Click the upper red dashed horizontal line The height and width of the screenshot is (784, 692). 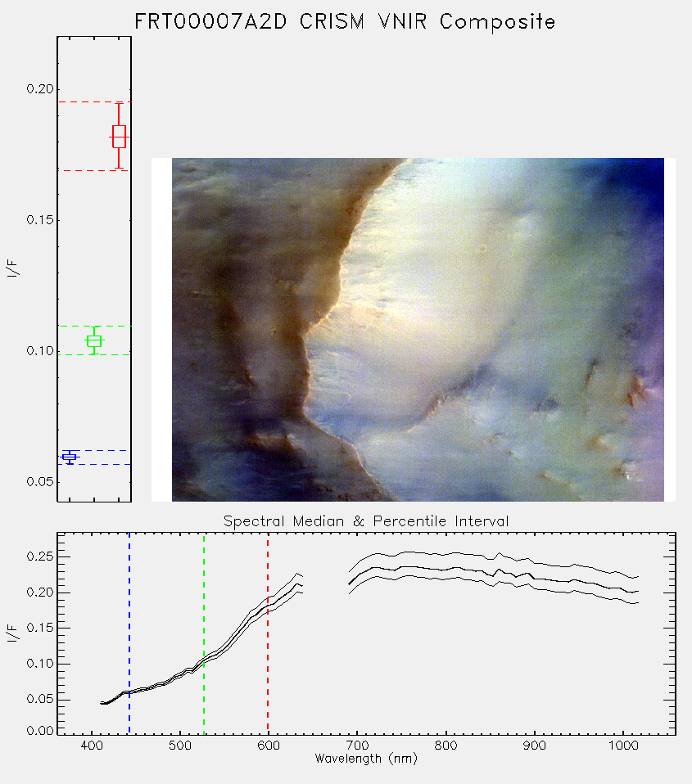94,102
